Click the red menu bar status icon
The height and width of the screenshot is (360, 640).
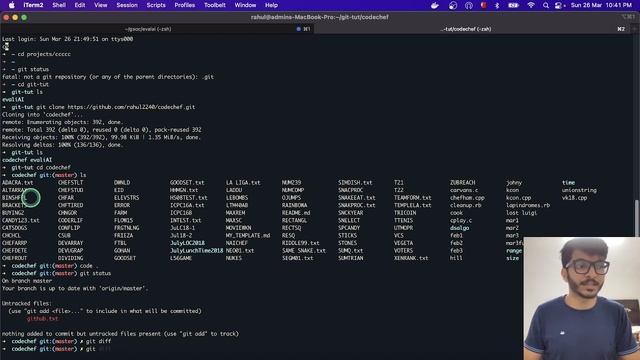tap(484, 5)
